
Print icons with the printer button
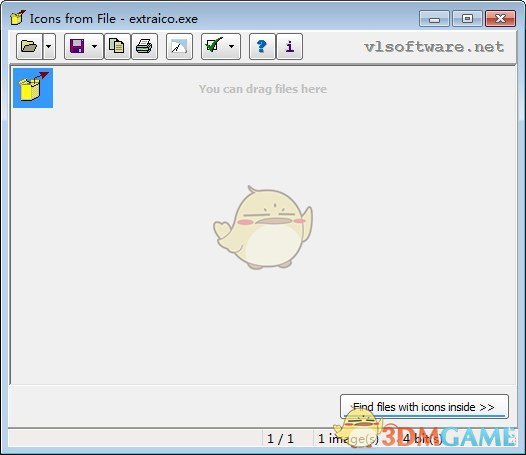click(144, 46)
